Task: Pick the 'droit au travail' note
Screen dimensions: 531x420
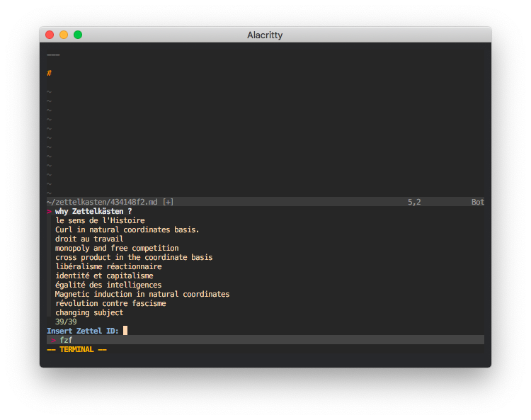Action: click(89, 239)
